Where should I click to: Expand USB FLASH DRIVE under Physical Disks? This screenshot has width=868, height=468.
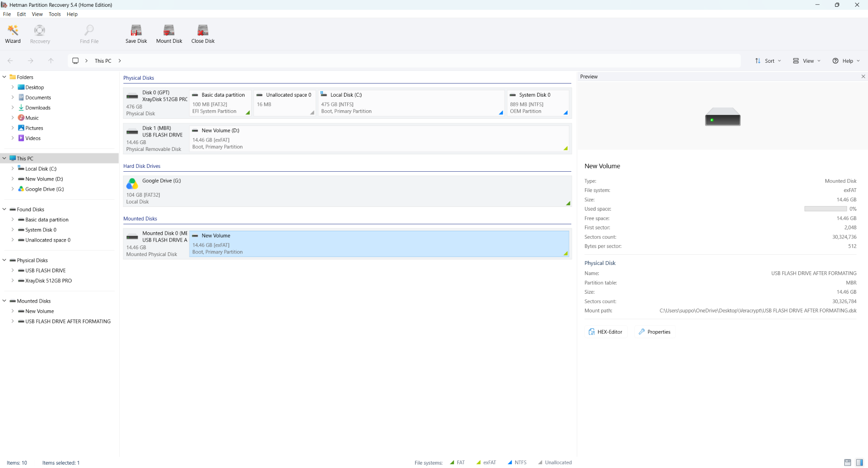(12, 270)
